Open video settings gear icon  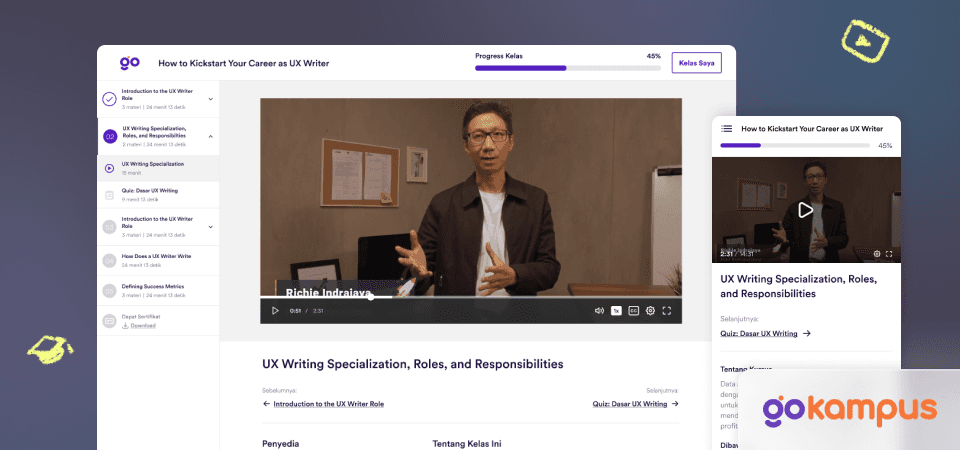[650, 310]
